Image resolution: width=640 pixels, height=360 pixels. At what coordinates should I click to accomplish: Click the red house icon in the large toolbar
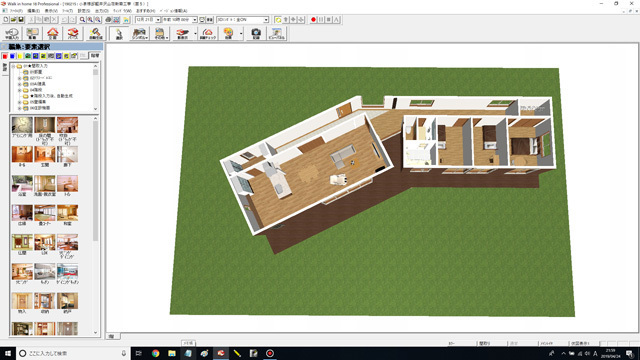point(53,33)
